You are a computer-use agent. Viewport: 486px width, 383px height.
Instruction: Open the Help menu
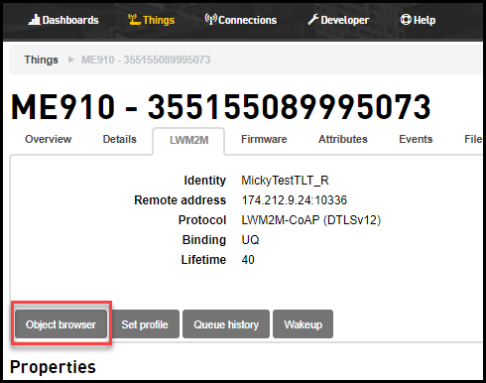(418, 20)
